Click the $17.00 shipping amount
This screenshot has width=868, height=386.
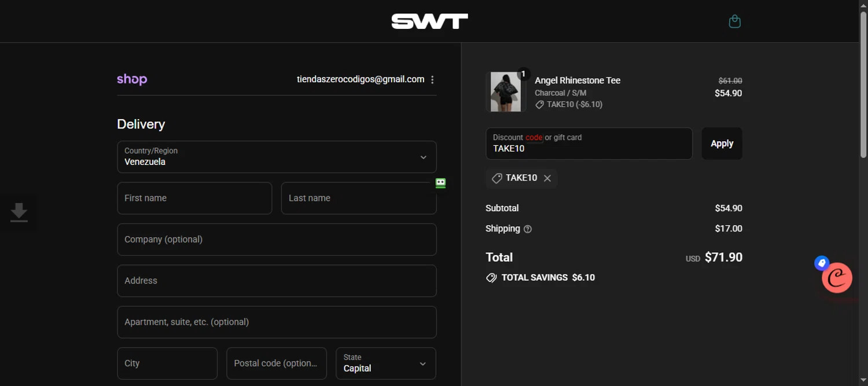[x=729, y=229]
